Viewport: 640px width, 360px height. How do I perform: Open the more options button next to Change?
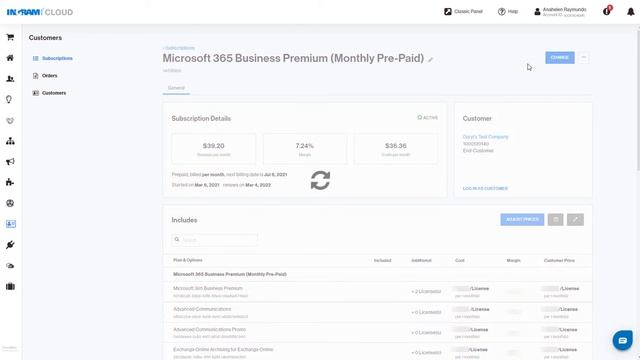coord(584,58)
